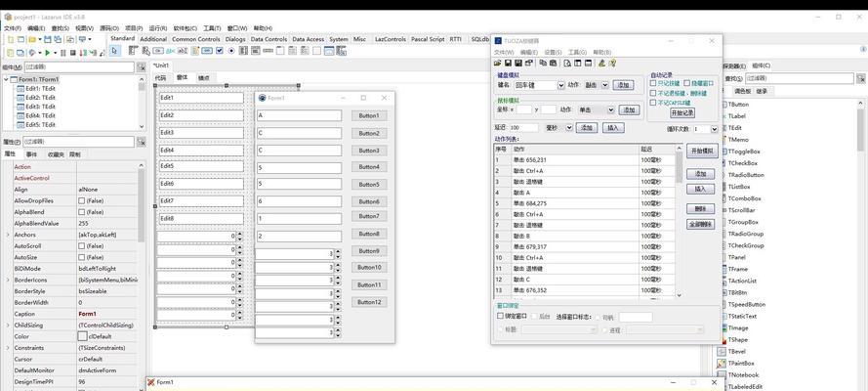Click the Color property clDefault swatch
This screenshot has width=868, height=391.
coord(82,336)
